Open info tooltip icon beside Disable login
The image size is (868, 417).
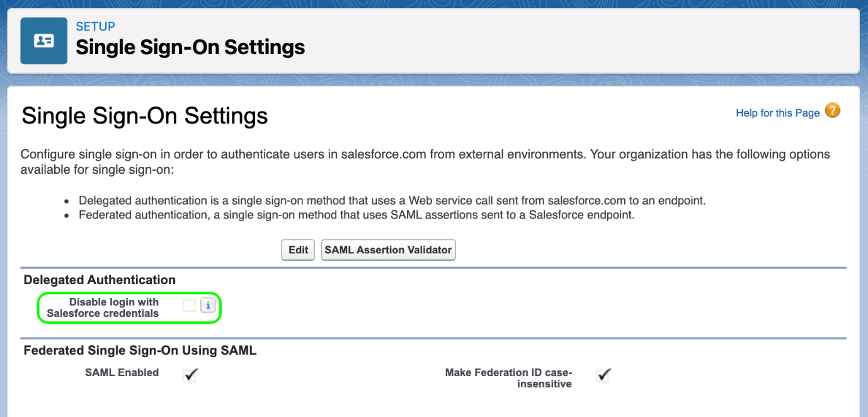click(x=208, y=306)
